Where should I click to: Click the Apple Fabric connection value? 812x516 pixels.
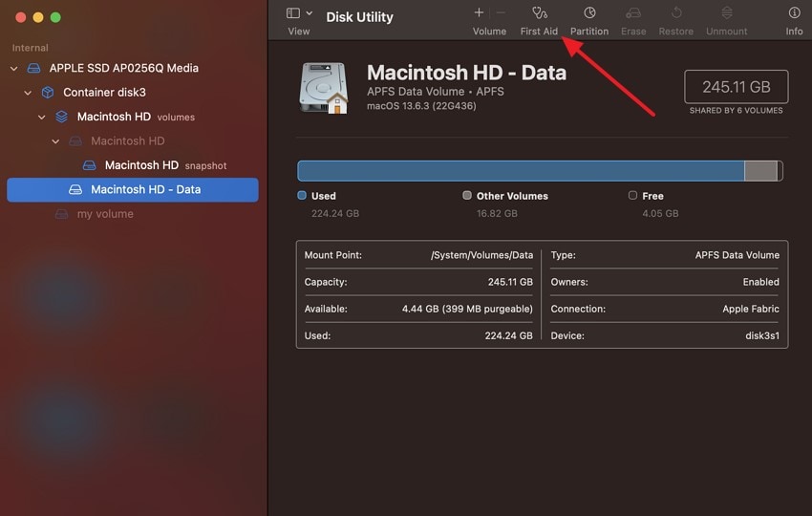(x=751, y=309)
